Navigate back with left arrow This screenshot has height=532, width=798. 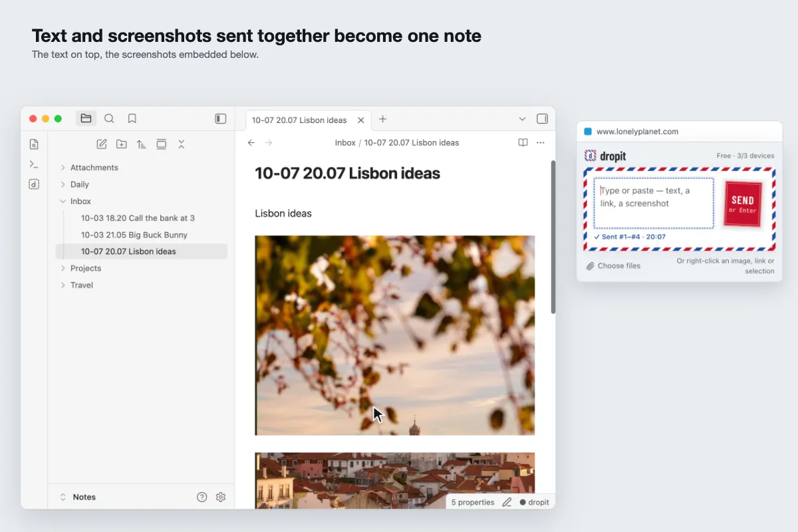click(x=251, y=142)
